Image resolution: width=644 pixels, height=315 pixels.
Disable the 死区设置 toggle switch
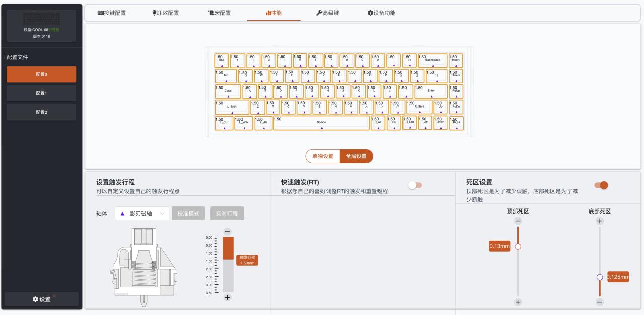pos(601,185)
